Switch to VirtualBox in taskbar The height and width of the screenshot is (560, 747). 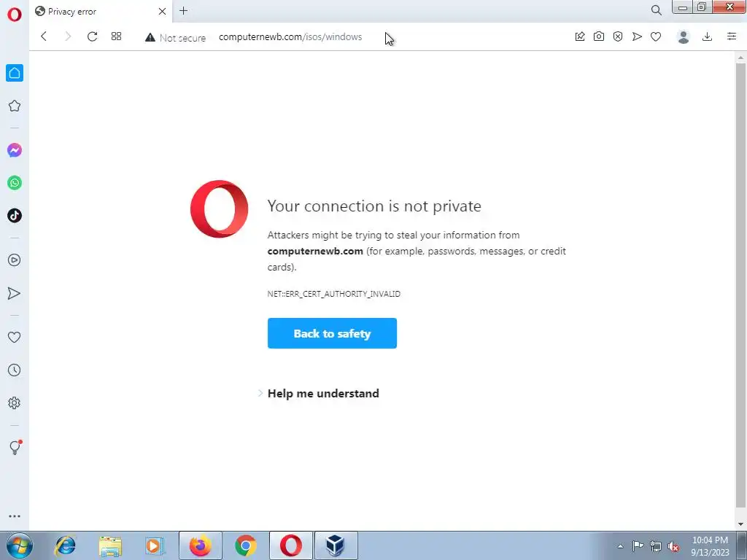336,545
